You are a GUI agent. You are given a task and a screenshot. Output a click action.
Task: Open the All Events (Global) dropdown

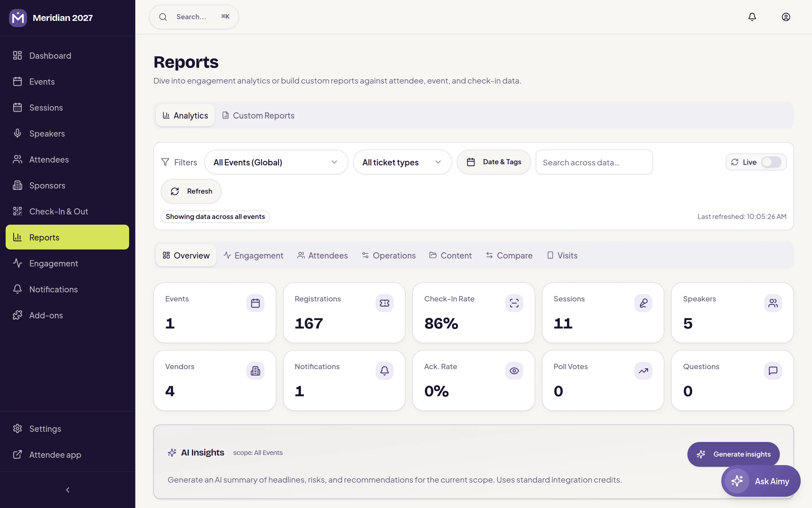click(276, 162)
